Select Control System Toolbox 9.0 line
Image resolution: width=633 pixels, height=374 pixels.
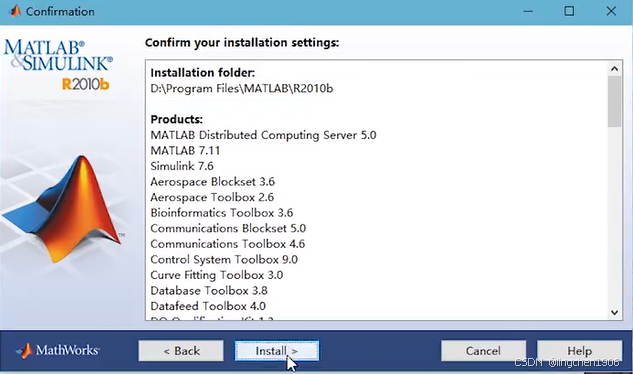[224, 259]
